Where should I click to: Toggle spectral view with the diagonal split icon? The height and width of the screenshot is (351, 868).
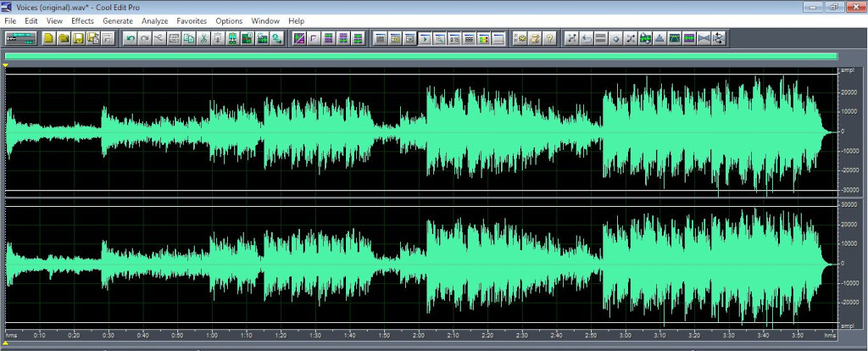pos(299,38)
